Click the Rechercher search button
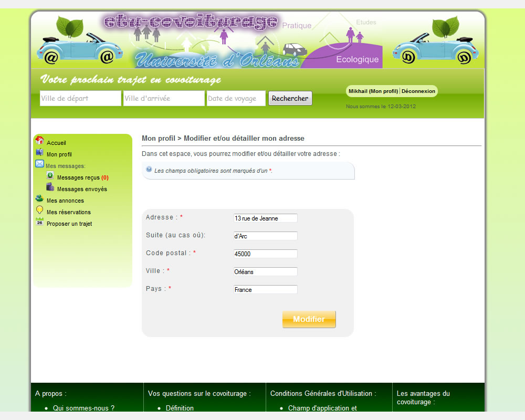This screenshot has height=420, width=525. (290, 98)
